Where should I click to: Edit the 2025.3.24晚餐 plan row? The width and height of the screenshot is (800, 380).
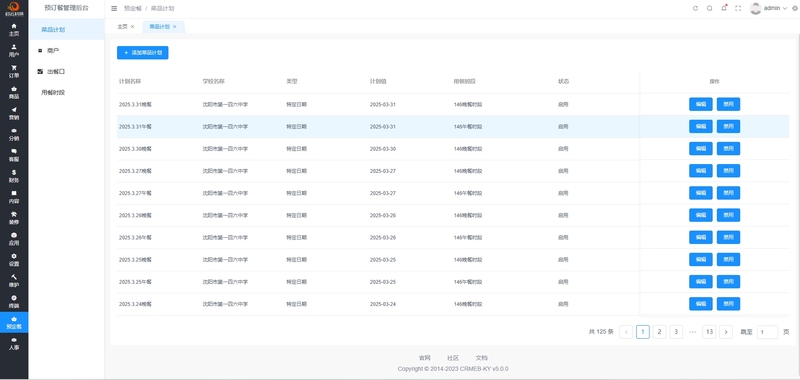(701, 303)
